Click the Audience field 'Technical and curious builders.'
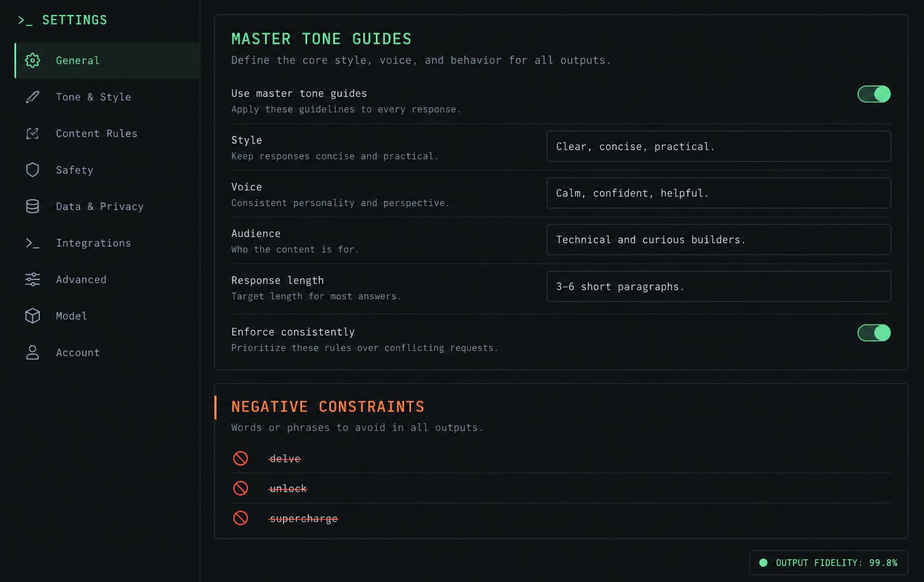 coord(718,240)
